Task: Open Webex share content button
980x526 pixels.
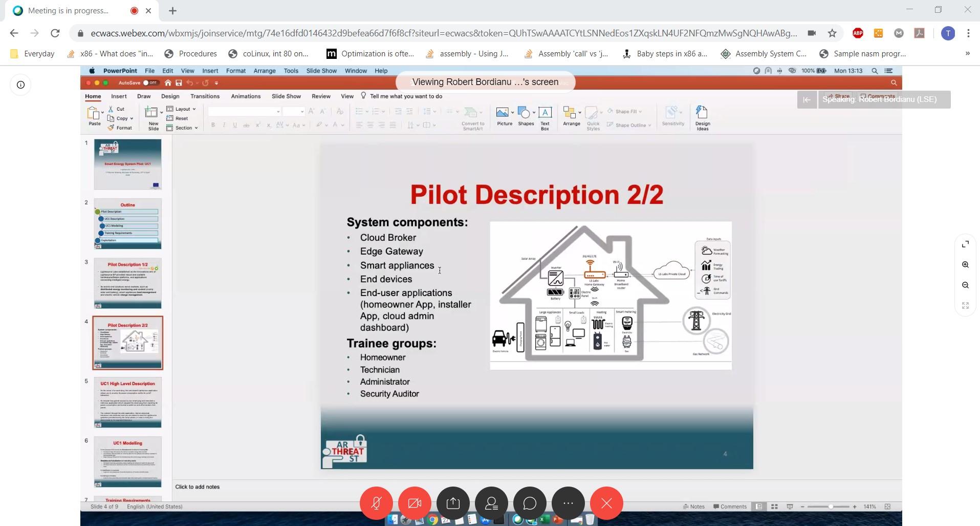Action: pos(453,503)
